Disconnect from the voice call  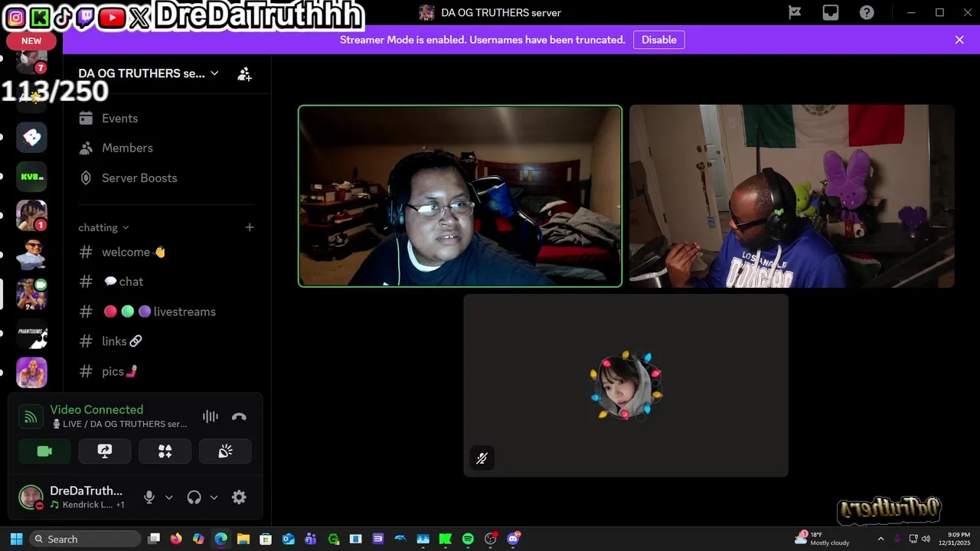[239, 416]
